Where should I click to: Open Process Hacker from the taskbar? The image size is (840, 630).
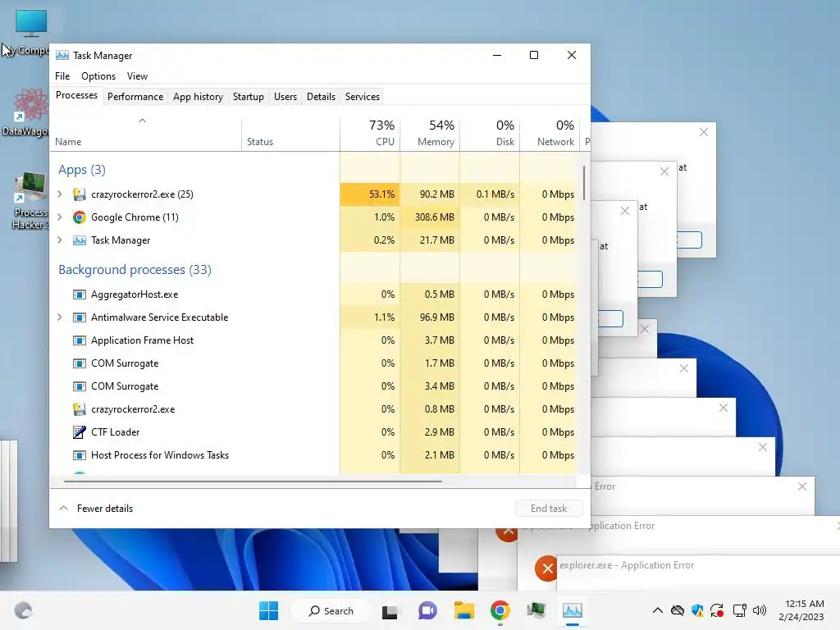tap(536, 610)
